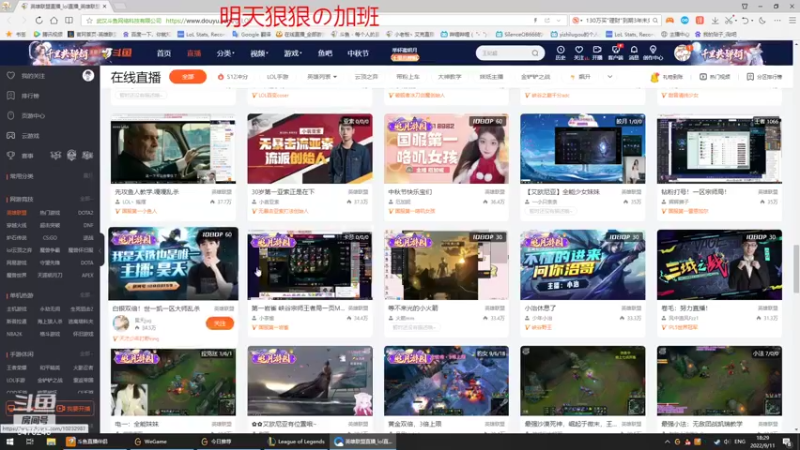Screen dimensions: 800x450
Task: Open man driving car stream thumbnail
Action: click(173, 148)
